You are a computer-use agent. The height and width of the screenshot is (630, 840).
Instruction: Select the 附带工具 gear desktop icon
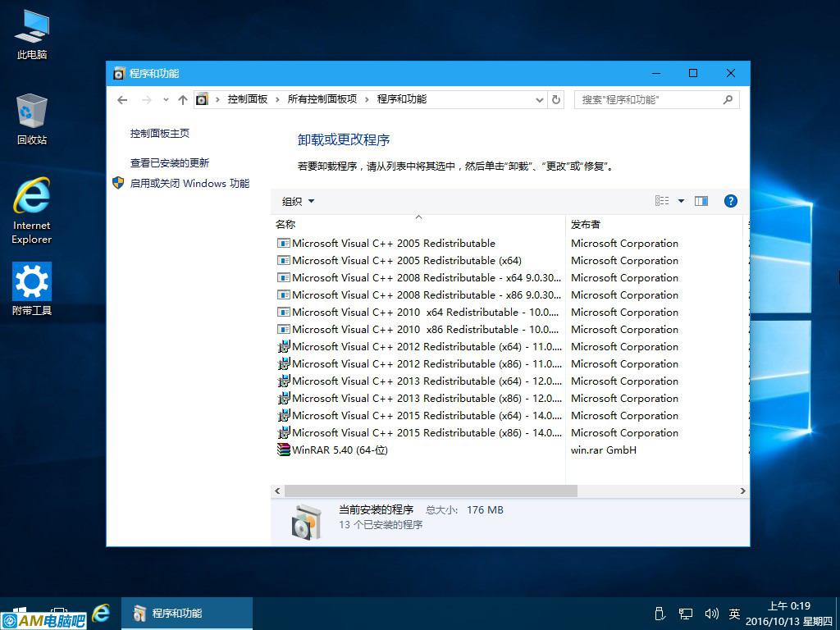click(32, 289)
